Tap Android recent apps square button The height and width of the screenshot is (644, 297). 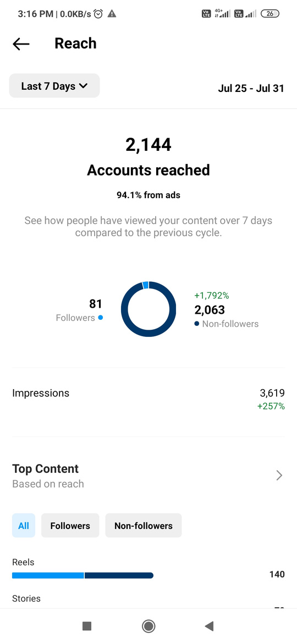pyautogui.click(x=86, y=626)
